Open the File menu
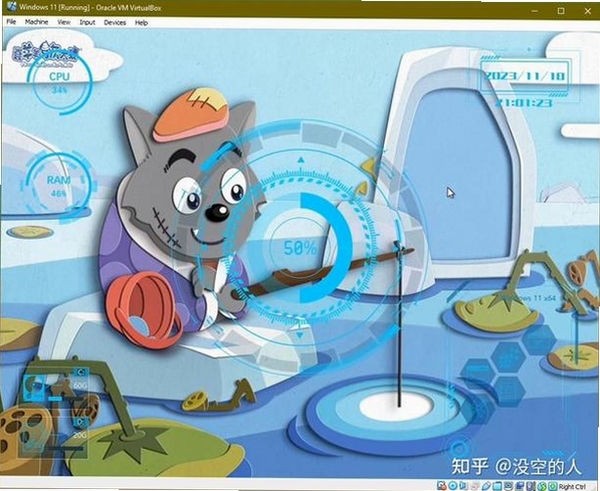The image size is (600, 491). [11, 22]
